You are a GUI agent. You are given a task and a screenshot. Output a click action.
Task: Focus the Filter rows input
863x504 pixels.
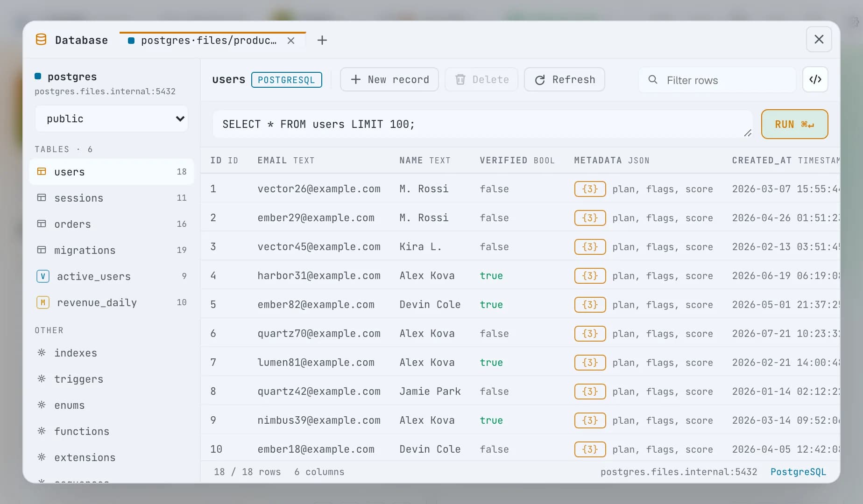[717, 80]
